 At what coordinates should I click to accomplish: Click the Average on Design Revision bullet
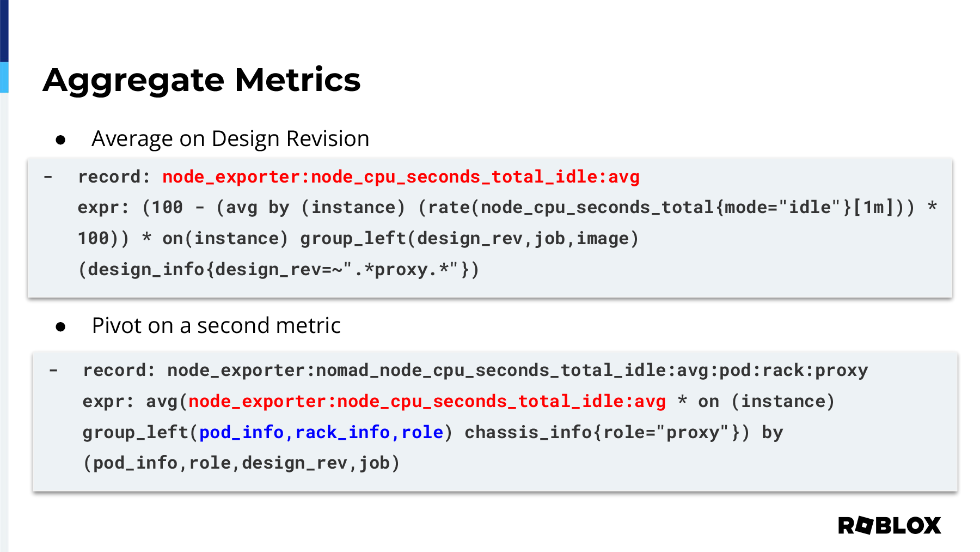tap(230, 139)
